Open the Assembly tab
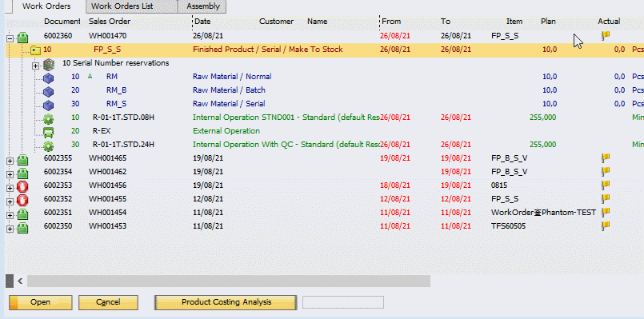644x319 pixels. pos(202,6)
